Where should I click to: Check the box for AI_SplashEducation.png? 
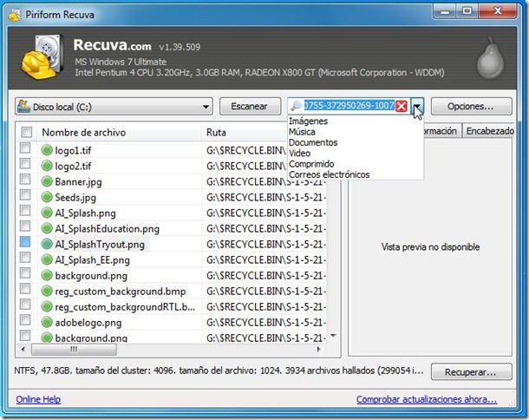[25, 226]
